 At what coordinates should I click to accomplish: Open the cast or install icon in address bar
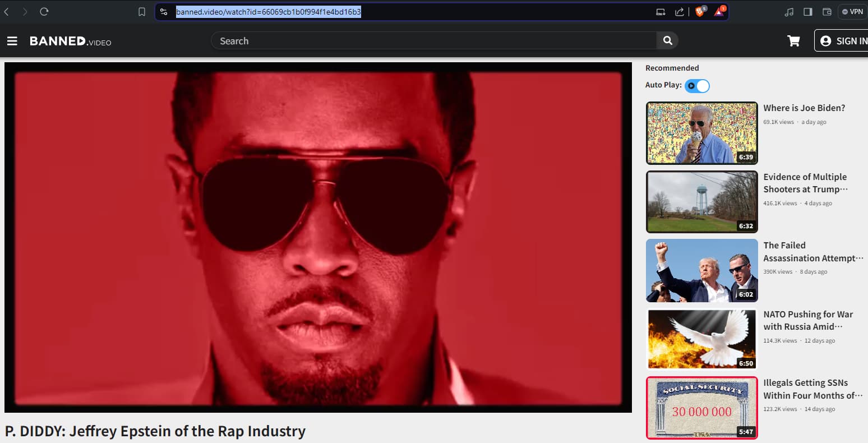661,12
